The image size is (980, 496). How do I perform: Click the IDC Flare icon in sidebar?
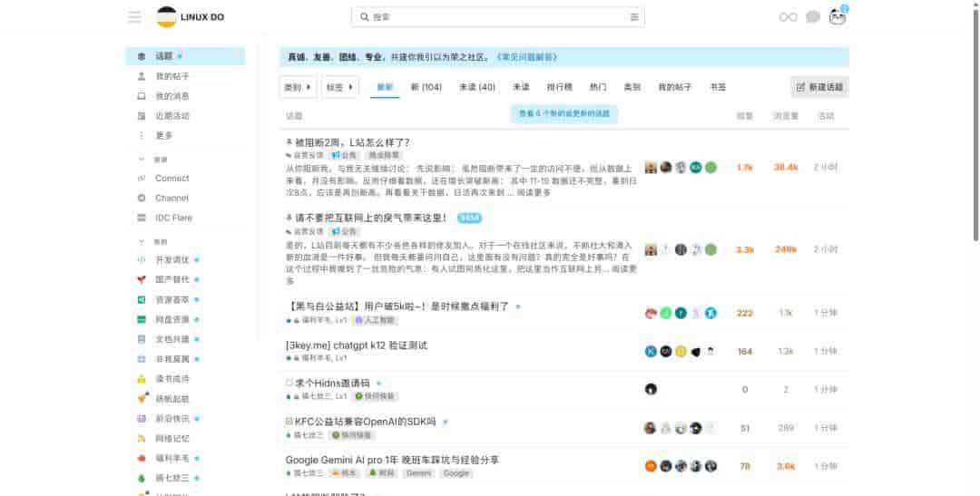[142, 218]
